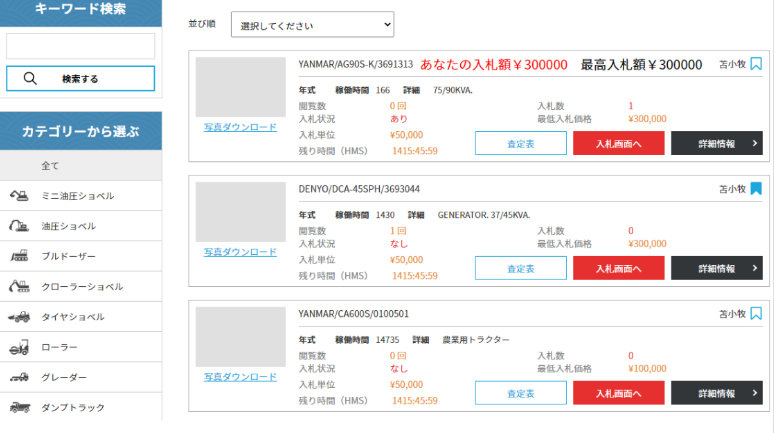Remove bookmark on DENYO DCA-45SPH listing

click(x=756, y=189)
